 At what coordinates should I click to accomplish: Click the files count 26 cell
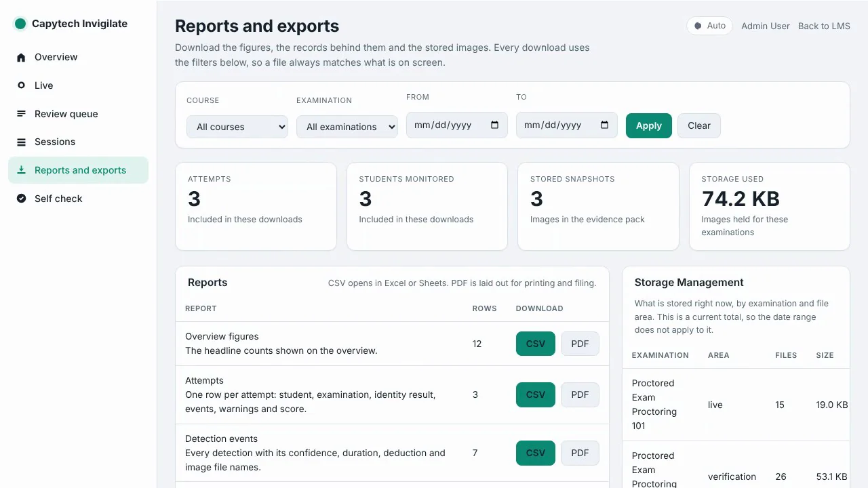pos(781,476)
